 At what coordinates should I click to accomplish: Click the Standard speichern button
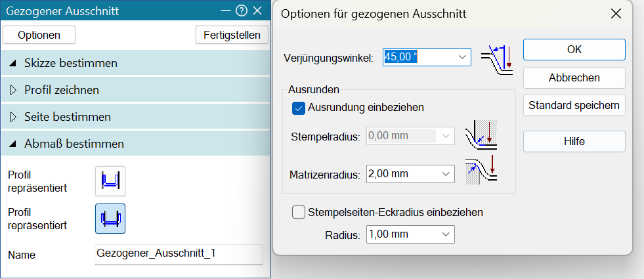pos(574,106)
